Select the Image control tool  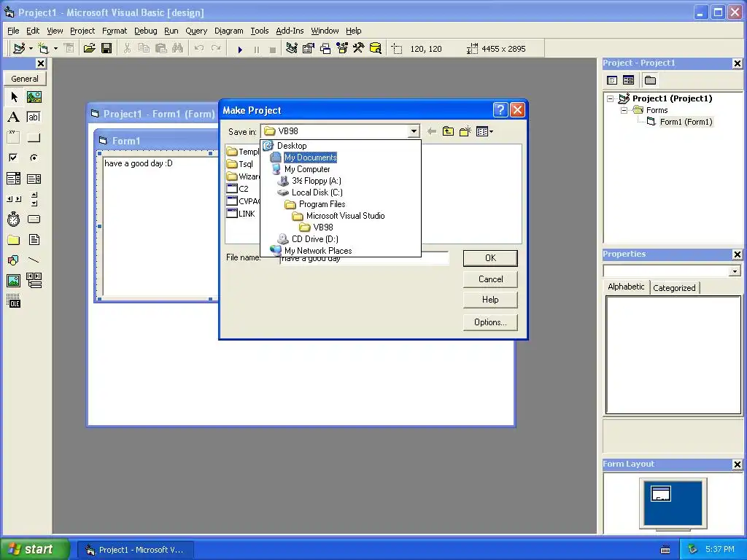[14, 281]
